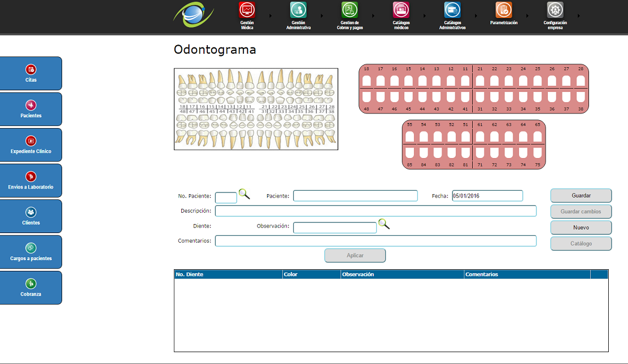Viewport: 628px width, 364px height.
Task: Open the Catálogos Administrativos icon
Action: pyautogui.click(x=452, y=10)
